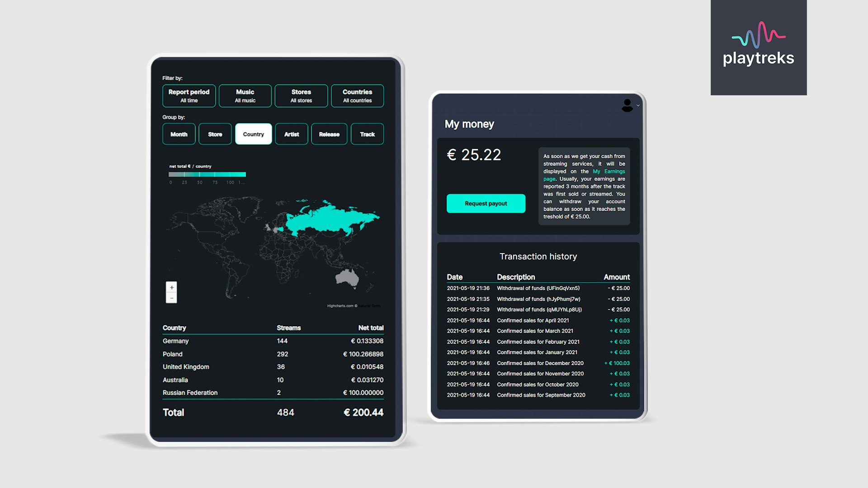The height and width of the screenshot is (488, 868).
Task: Group results by Store
Action: click(215, 134)
